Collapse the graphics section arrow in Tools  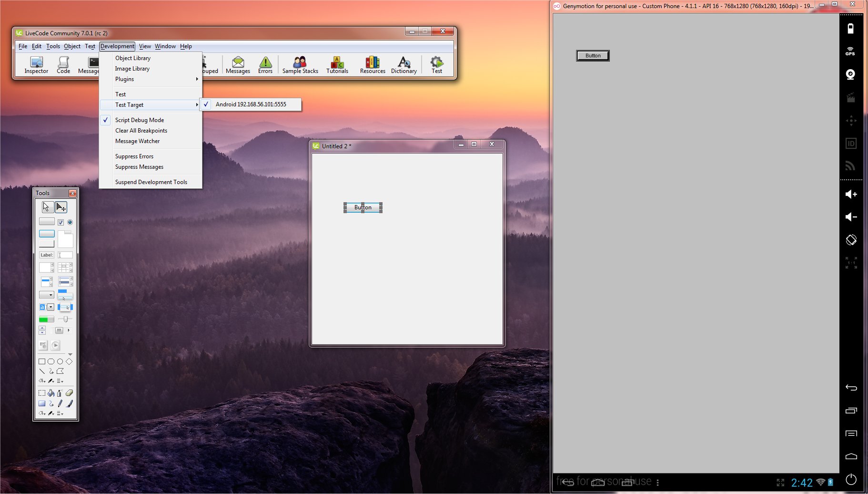coord(70,354)
